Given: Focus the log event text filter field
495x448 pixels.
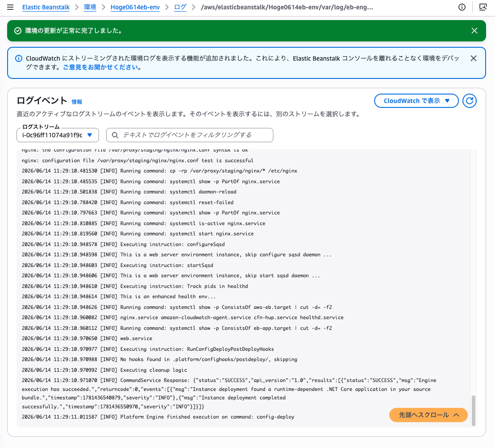Looking at the screenshot, I should coord(190,135).
